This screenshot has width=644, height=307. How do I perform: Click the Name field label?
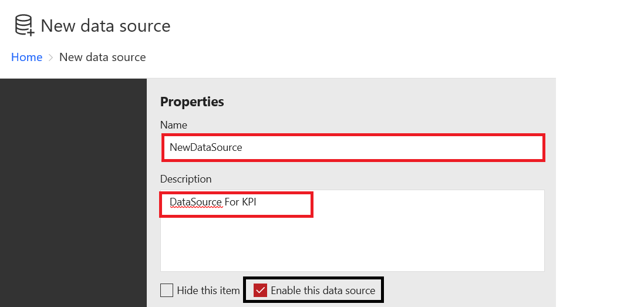click(x=174, y=125)
